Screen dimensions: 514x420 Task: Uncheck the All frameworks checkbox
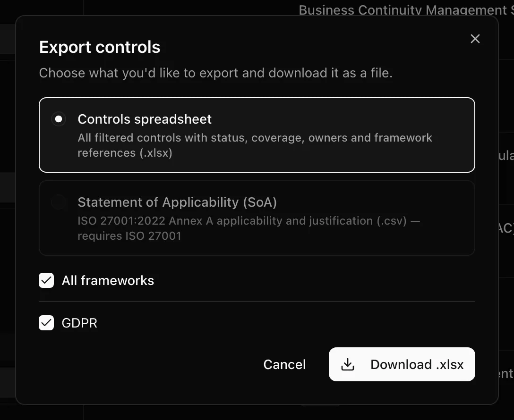point(46,280)
